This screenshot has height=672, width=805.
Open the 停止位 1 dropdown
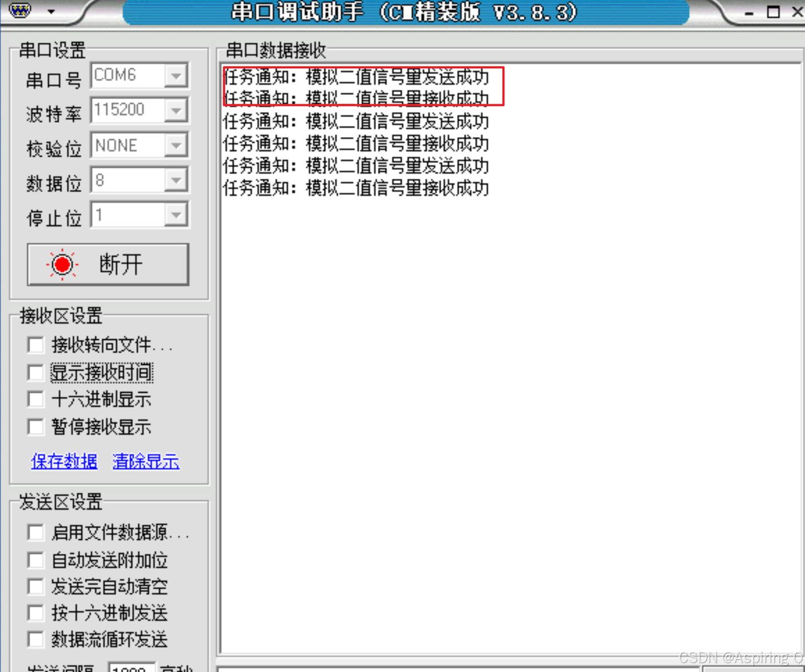[176, 215]
